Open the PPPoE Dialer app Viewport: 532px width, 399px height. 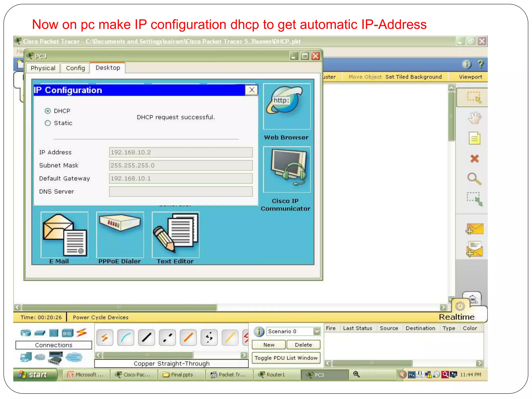coord(120,235)
